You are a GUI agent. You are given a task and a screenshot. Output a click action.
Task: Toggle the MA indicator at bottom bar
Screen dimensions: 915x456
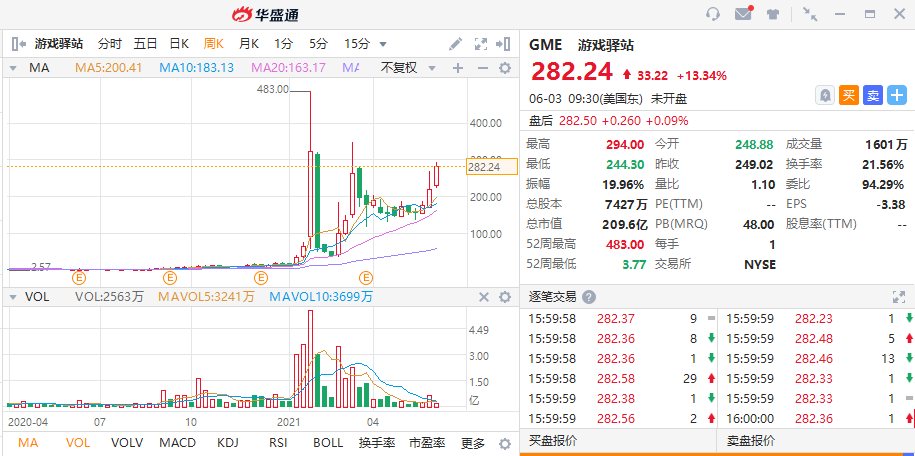coord(28,443)
